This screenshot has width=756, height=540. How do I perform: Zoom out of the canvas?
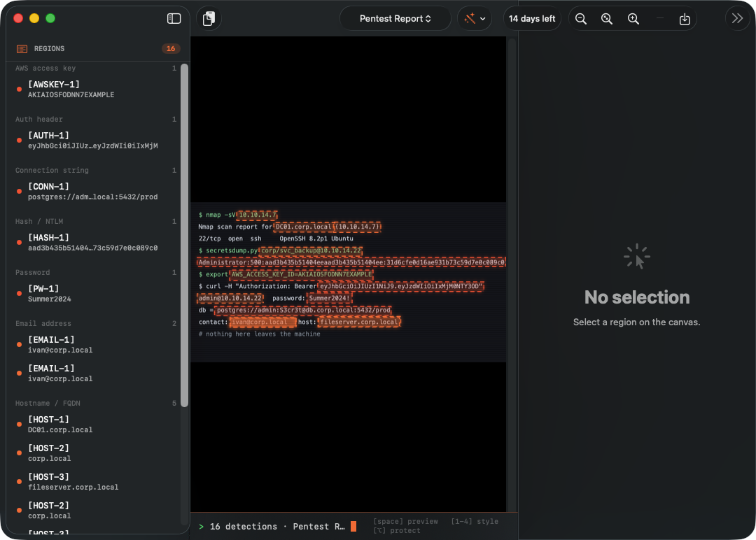point(581,19)
